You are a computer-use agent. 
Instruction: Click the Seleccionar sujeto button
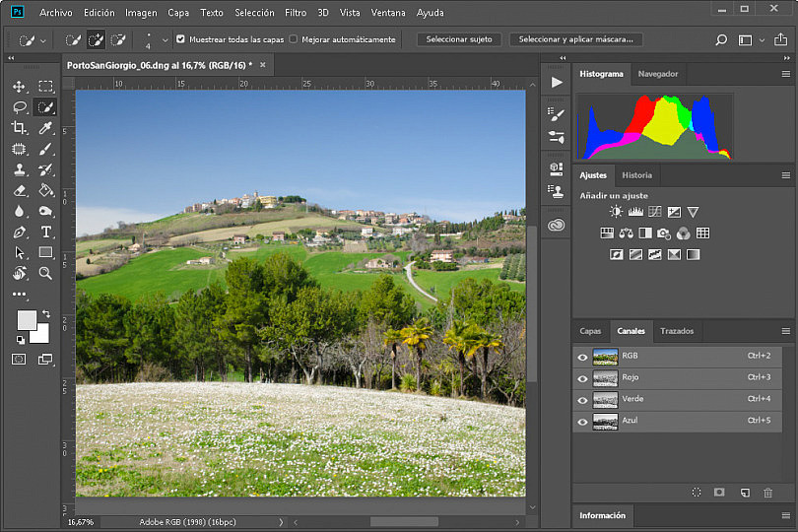tap(459, 39)
